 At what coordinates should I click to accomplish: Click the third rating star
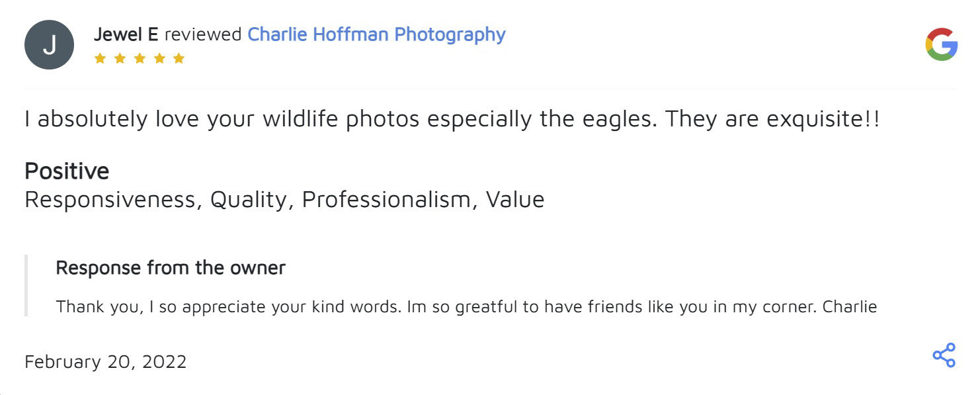pos(140,59)
